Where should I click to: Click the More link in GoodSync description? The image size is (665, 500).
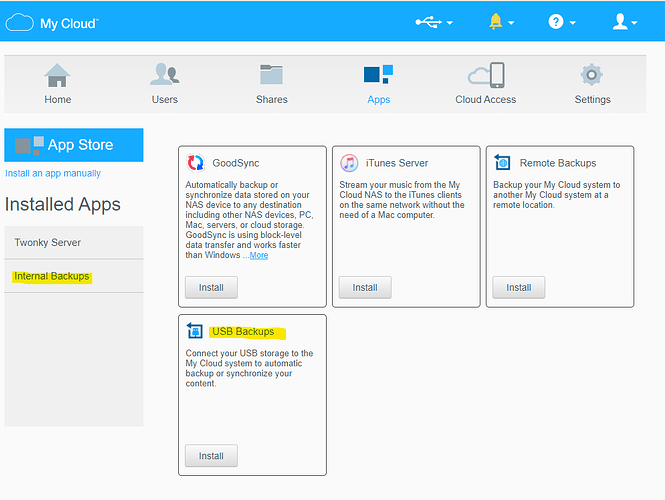(x=259, y=255)
